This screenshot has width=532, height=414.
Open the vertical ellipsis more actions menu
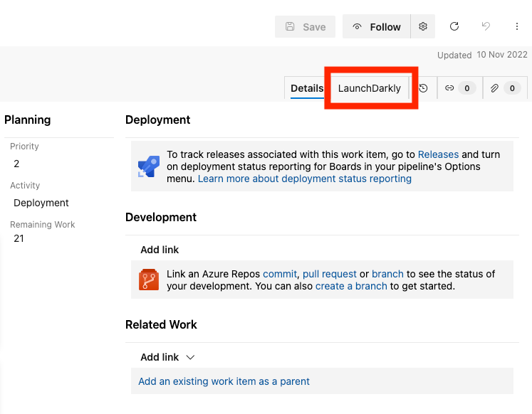(517, 26)
